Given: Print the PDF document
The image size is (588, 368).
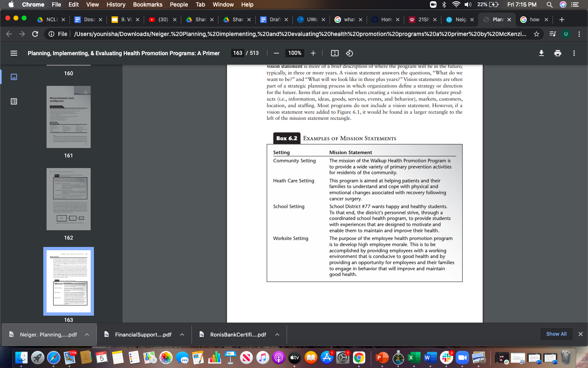Looking at the screenshot, I should click(558, 53).
